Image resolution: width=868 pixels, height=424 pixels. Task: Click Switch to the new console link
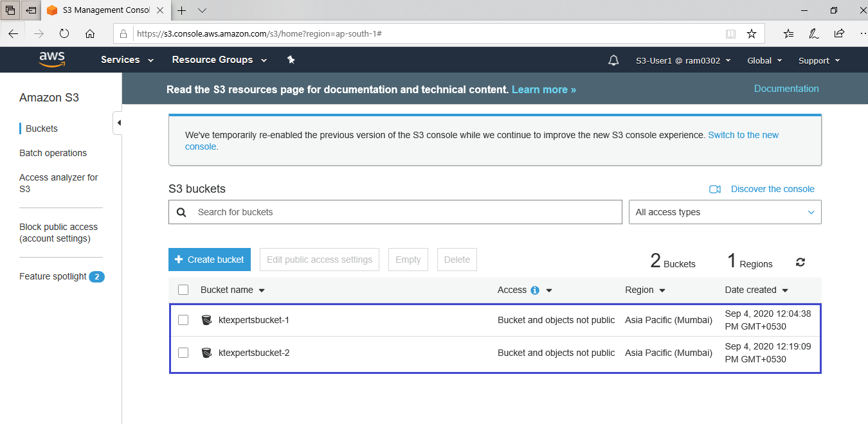[743, 135]
